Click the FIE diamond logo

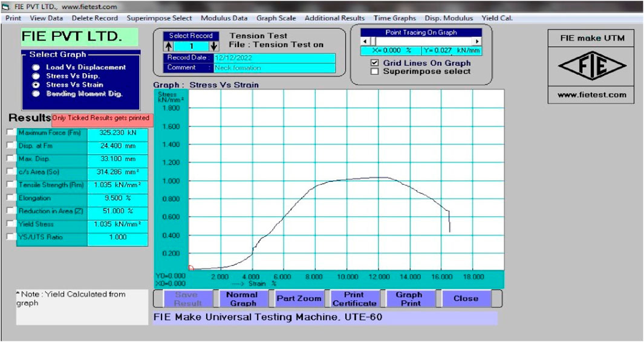(592, 66)
